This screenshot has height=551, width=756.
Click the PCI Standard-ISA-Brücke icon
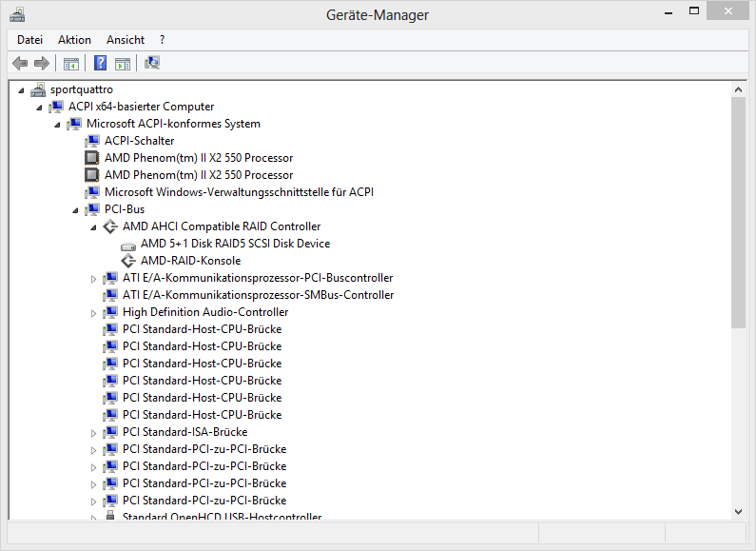tap(110, 431)
